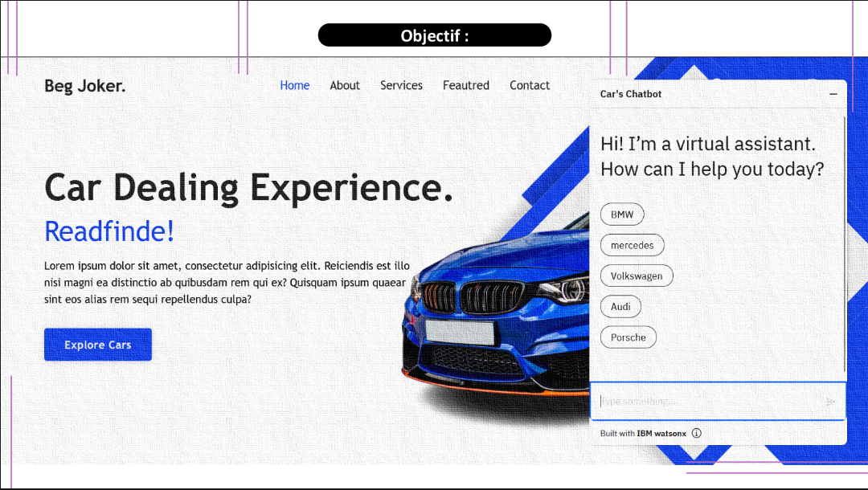Minimize the Car's Chatbot window

click(833, 94)
